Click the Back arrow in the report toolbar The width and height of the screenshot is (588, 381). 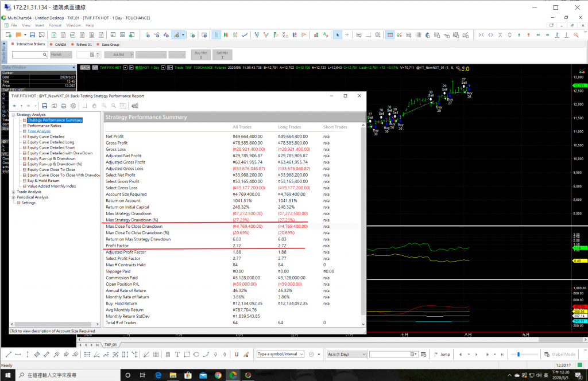tap(14, 106)
